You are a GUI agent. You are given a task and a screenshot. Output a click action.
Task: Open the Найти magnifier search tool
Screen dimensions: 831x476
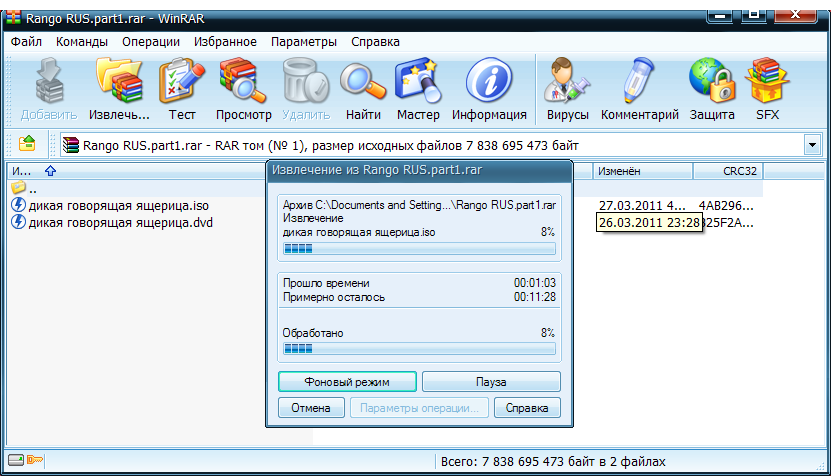coord(363,80)
